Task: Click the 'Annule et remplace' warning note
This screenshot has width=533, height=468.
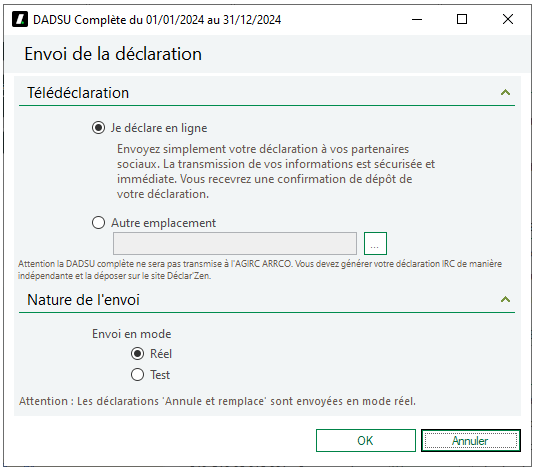Action: 218,401
